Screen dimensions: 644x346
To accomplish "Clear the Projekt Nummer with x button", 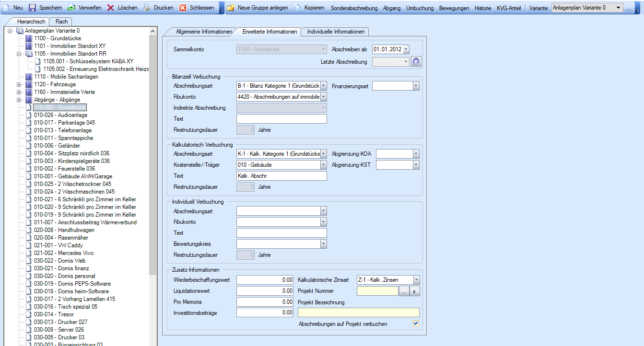I will pyautogui.click(x=415, y=291).
